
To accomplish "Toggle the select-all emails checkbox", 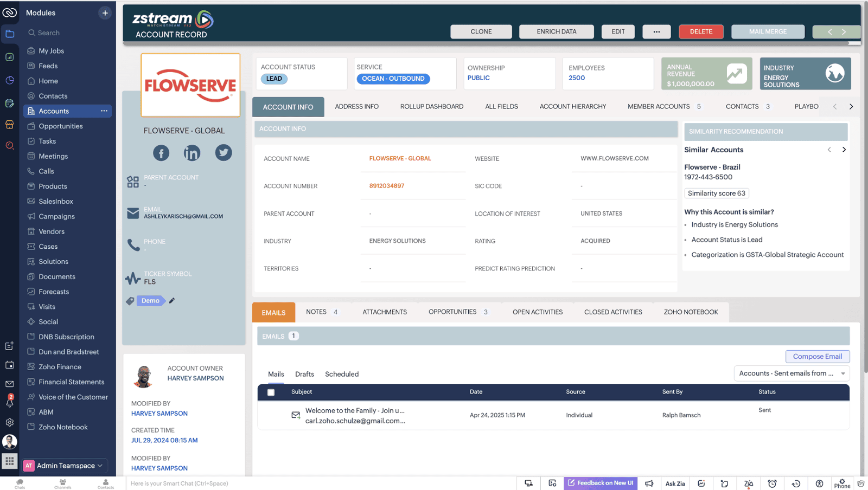I will click(271, 392).
